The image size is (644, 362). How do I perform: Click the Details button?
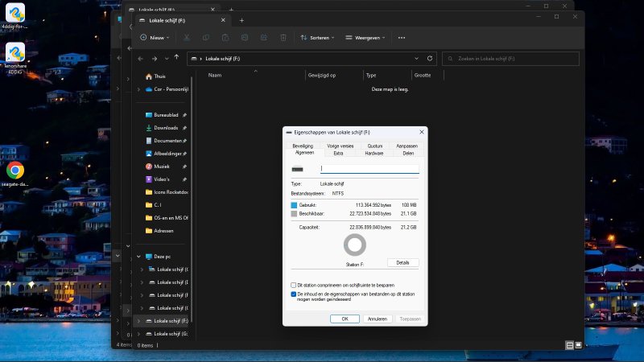[x=402, y=263]
